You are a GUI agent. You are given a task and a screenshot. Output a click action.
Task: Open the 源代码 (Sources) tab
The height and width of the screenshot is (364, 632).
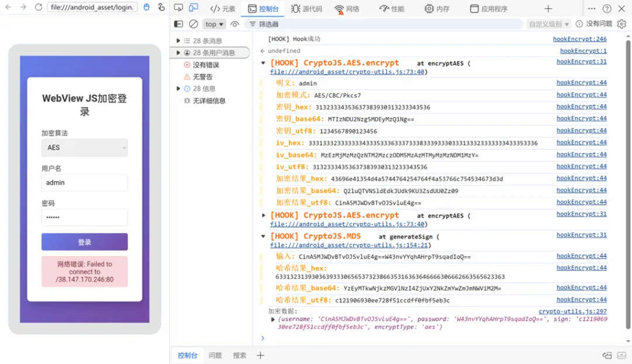tap(307, 9)
